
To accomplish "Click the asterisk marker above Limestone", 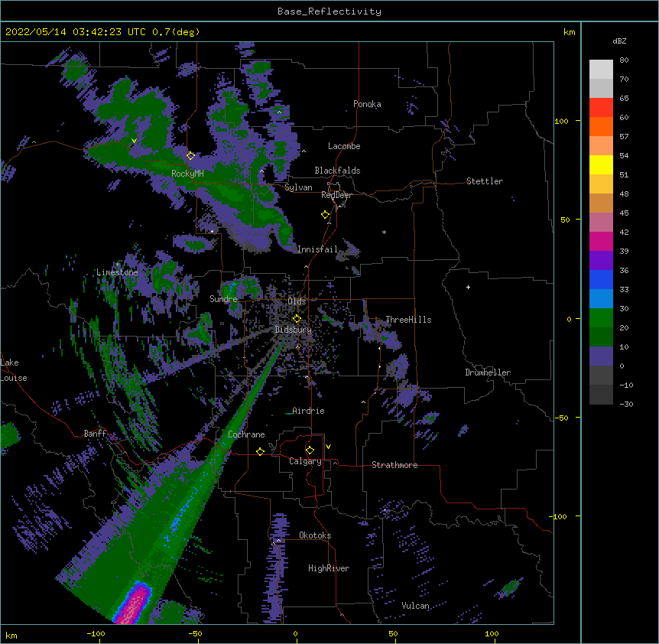I will [x=118, y=265].
